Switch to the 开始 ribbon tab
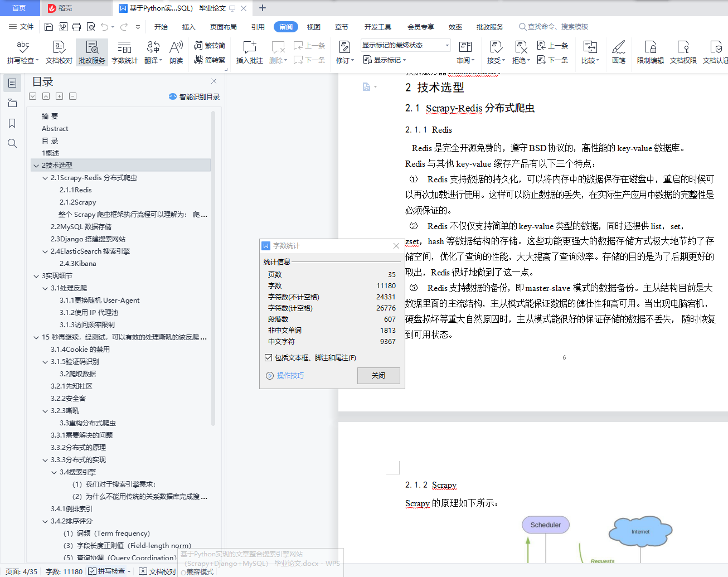The image size is (728, 577). point(161,27)
